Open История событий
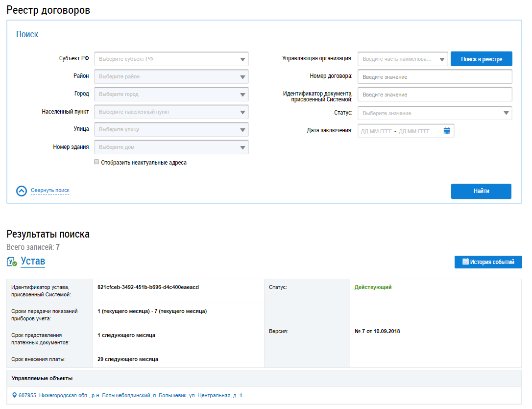532x409 pixels. tap(488, 262)
